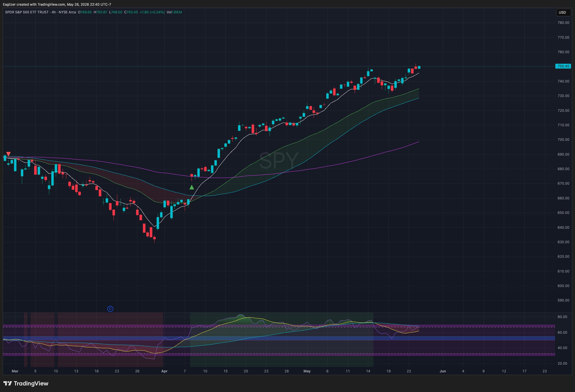
Task: Click the 650.00 price axis label
Action: [563, 213]
